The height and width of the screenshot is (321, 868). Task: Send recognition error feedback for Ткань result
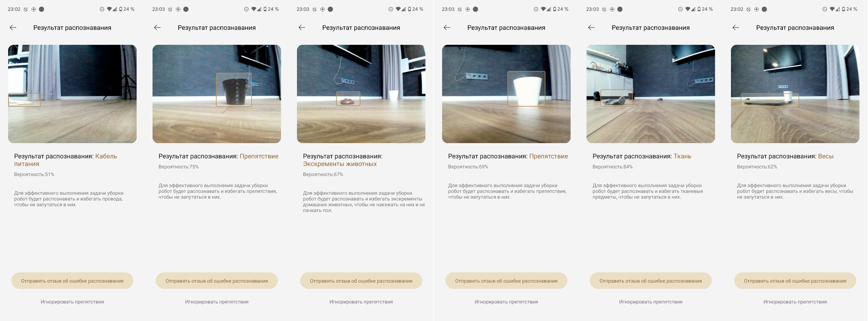pos(651,281)
